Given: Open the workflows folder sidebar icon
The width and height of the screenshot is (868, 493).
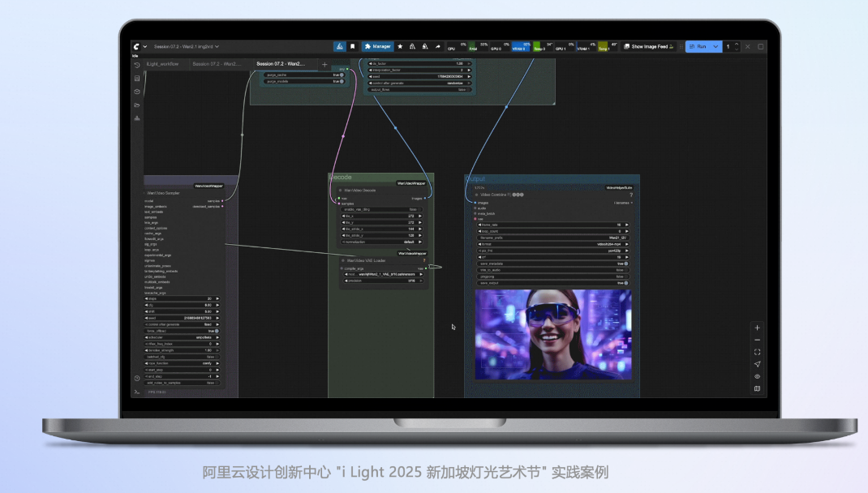Looking at the screenshot, I should coord(137,105).
